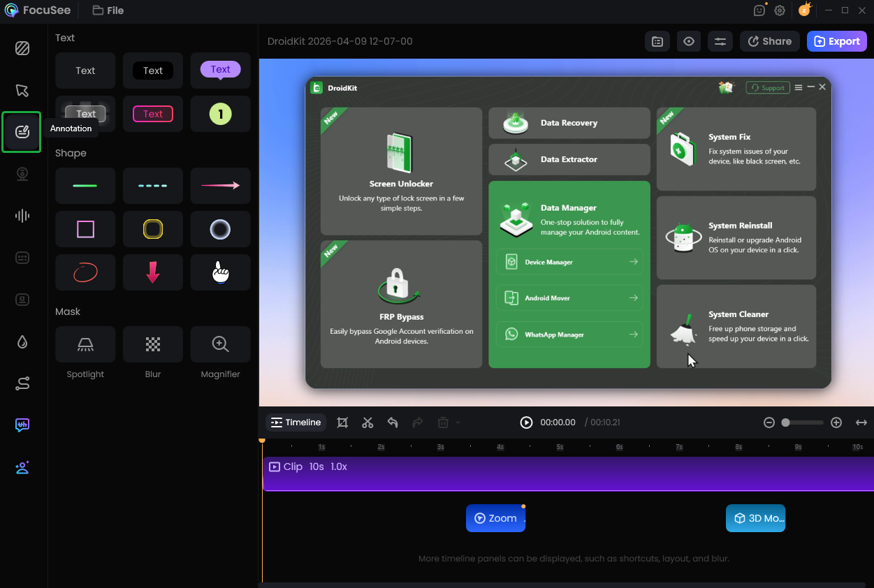Select the Magnifier mask tool
874x588 pixels.
coord(220,344)
